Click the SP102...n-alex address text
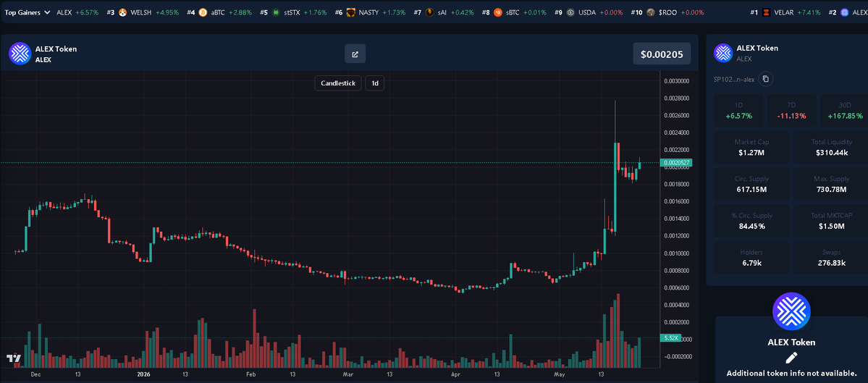This screenshot has width=868, height=383. (734, 79)
